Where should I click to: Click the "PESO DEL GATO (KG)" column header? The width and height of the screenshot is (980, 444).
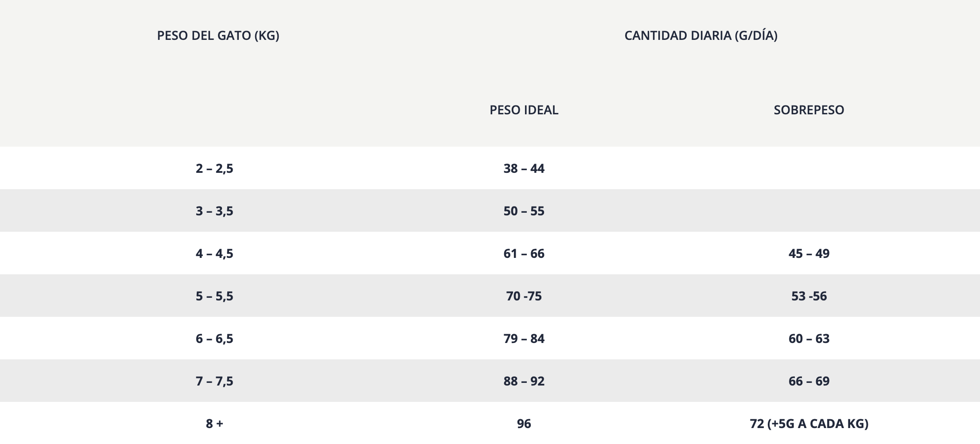[x=218, y=35]
